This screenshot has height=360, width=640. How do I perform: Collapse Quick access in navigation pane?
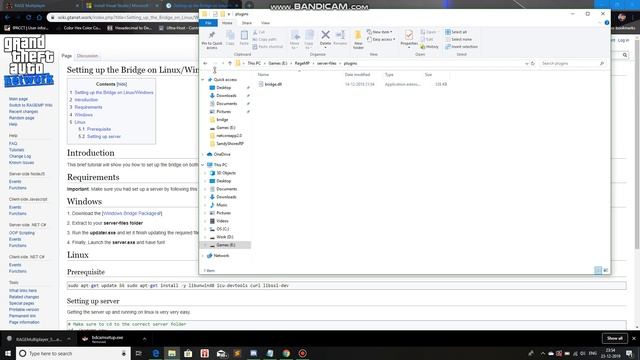click(203, 80)
